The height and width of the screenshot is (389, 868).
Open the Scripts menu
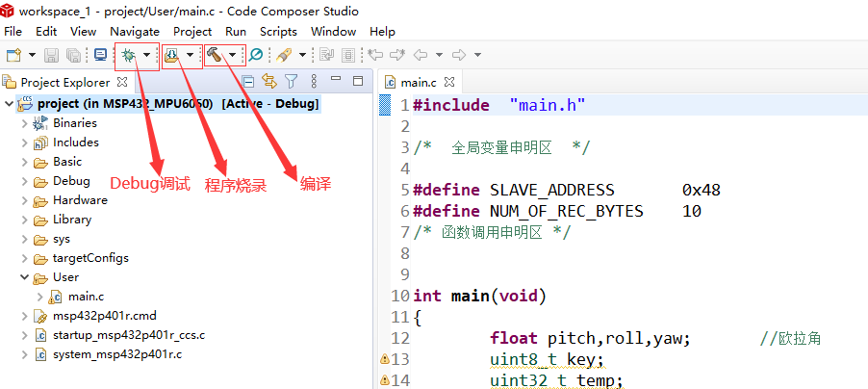[278, 31]
